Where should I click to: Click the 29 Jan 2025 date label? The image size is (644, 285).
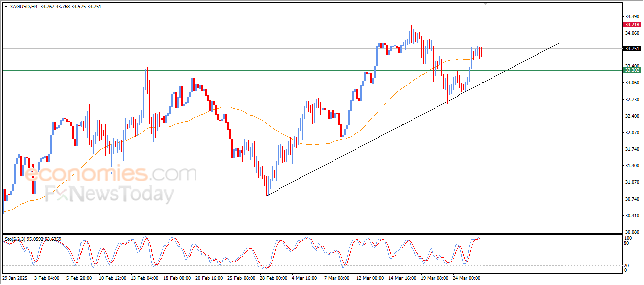click(15, 277)
